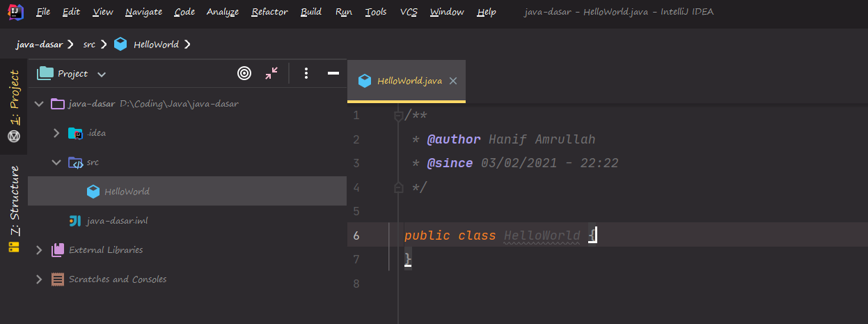This screenshot has width=868, height=324.
Task: Click HelloWorld class icon in breadcrumb
Action: pos(121,44)
